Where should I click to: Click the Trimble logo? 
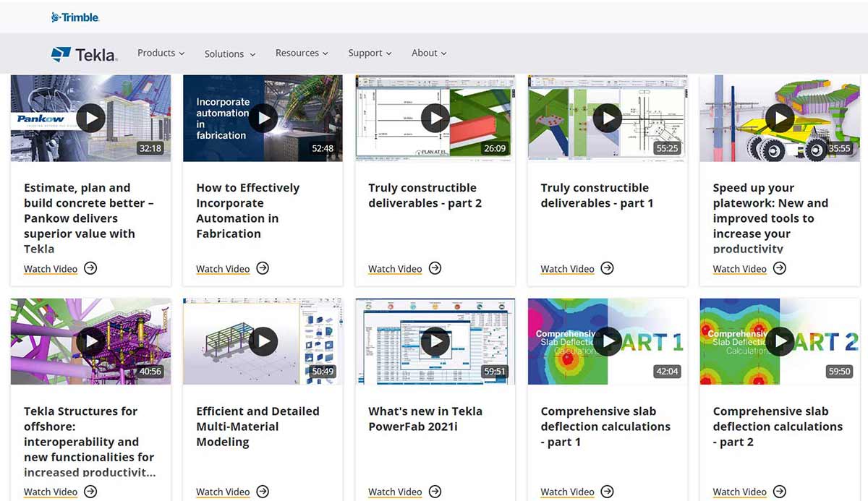tap(74, 17)
